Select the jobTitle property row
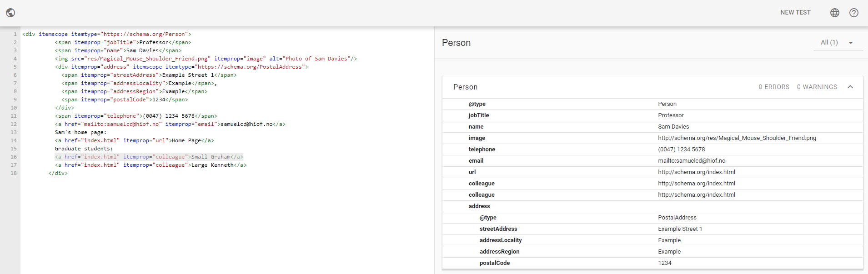Viewport: 868px width, 274px height. click(652, 115)
